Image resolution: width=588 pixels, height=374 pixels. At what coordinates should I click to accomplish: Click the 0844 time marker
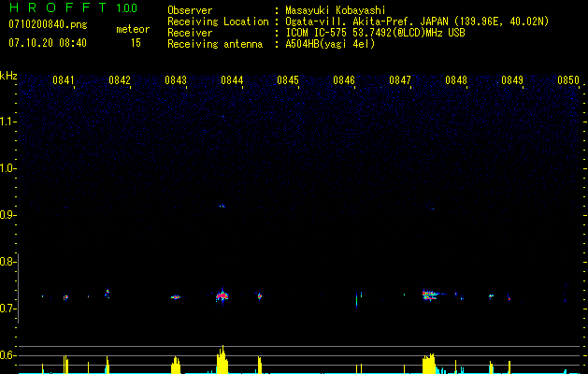coord(232,80)
